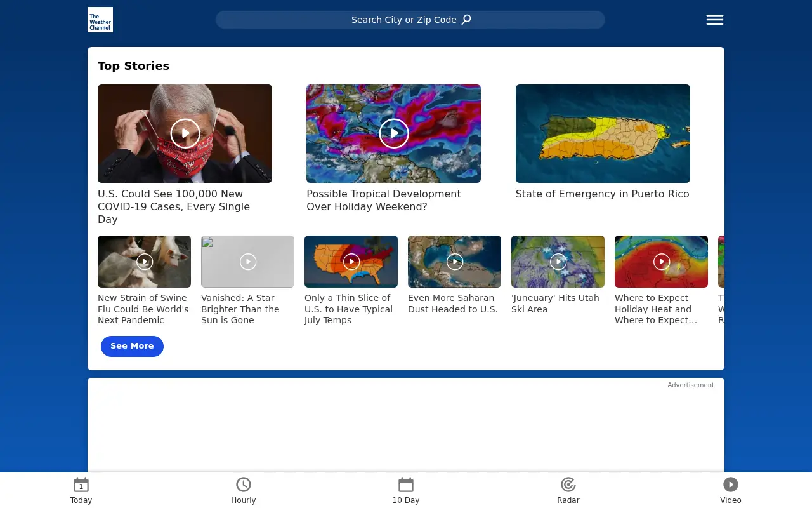Switch to the Hourly tab label
The image size is (812, 508).
click(244, 500)
